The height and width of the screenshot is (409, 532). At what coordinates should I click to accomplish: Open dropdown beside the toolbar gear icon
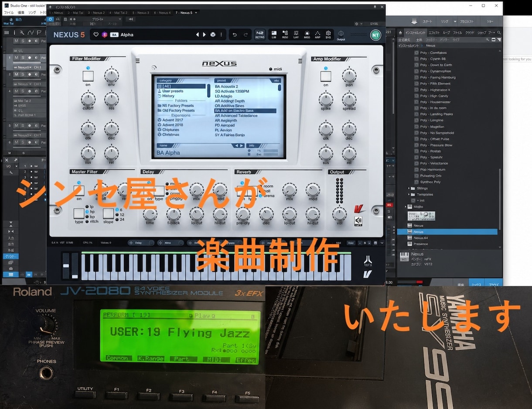[x=362, y=24]
